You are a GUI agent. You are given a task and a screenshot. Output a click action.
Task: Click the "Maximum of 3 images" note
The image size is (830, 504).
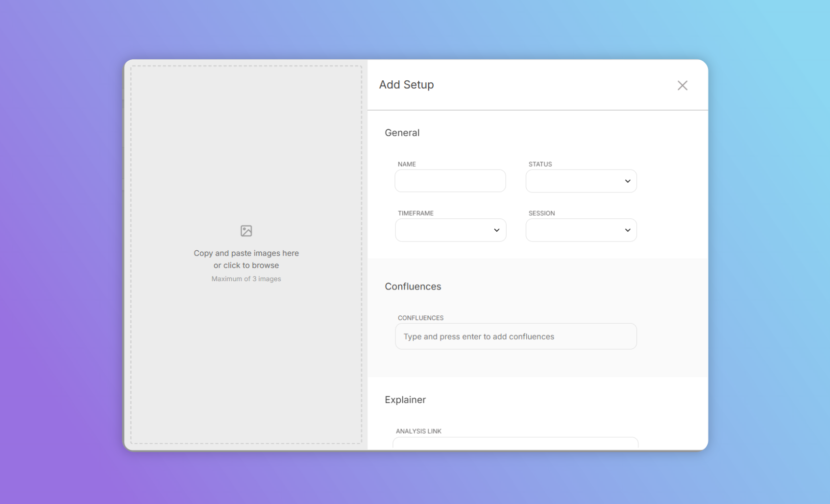(x=246, y=279)
